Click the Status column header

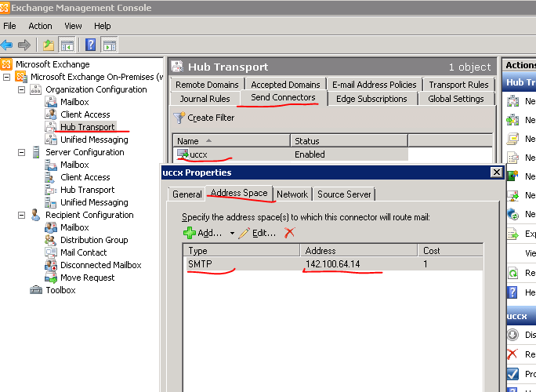349,140
